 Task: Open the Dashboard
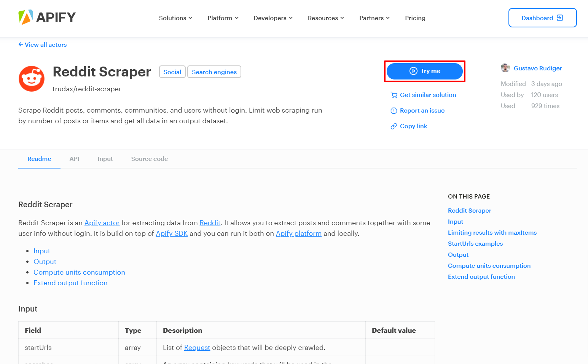click(542, 18)
